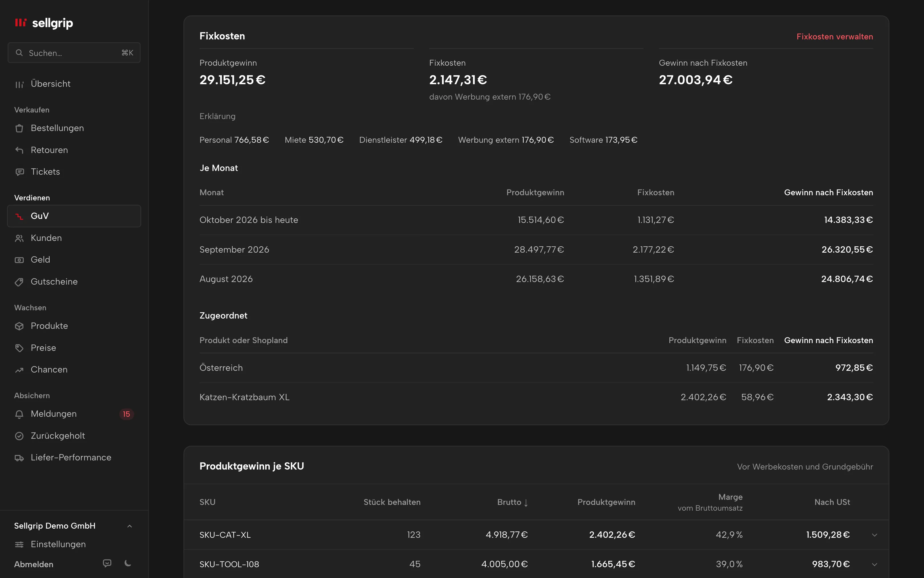Open the feedback chat icon near Abmelden
Viewport: 924px width, 578px height.
click(x=107, y=563)
